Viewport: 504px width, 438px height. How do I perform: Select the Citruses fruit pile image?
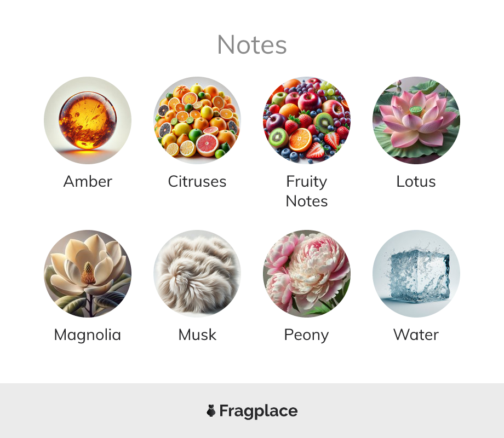(197, 120)
